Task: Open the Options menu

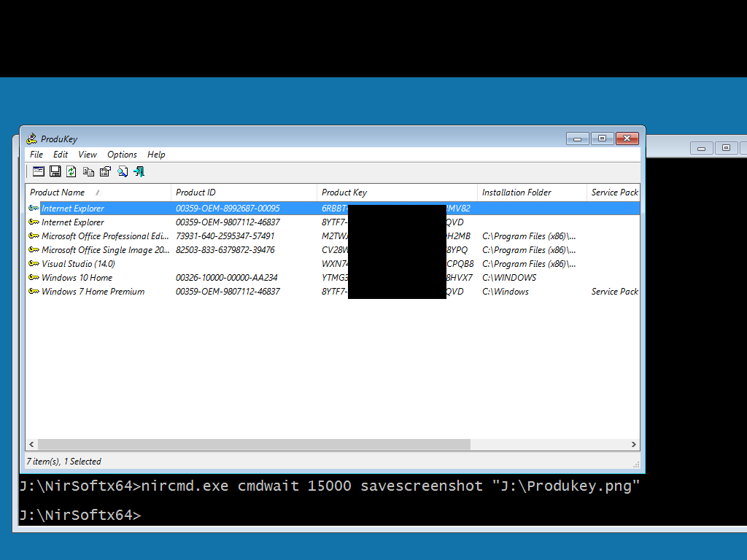Action: (x=122, y=155)
